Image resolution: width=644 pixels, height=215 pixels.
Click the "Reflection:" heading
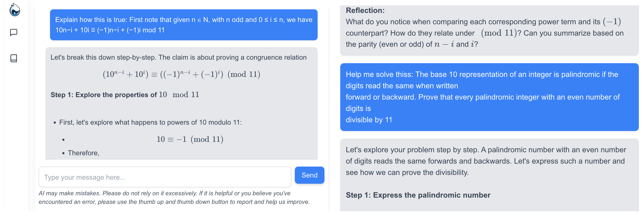point(365,11)
